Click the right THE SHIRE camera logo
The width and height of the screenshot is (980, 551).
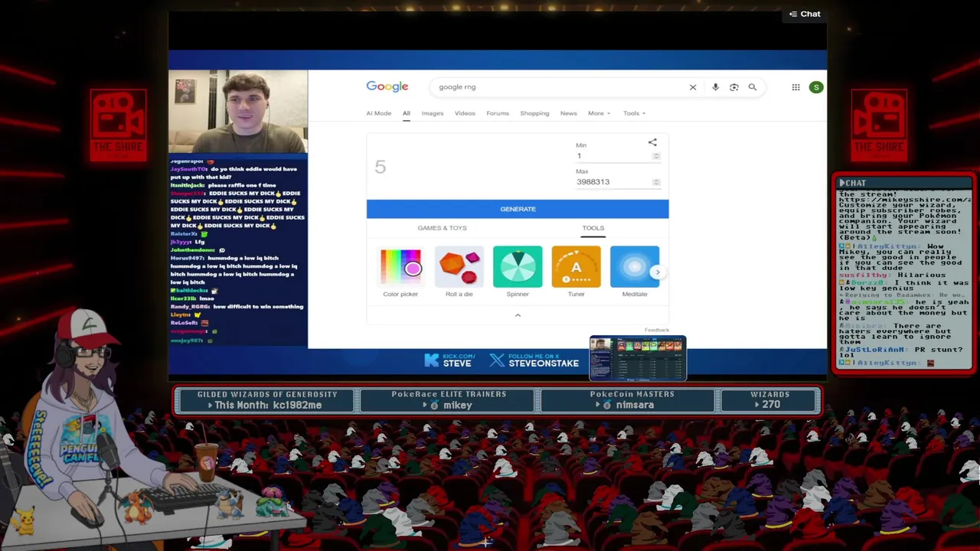(x=879, y=125)
